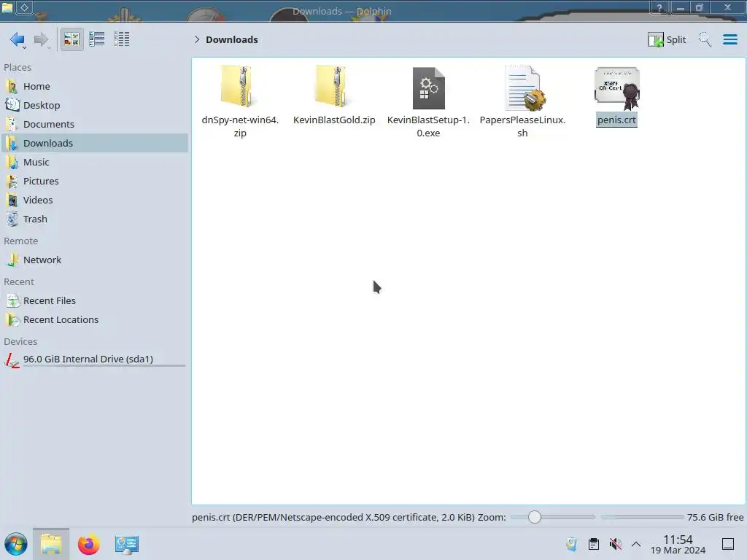Open Videos in Places panel

tap(95, 200)
